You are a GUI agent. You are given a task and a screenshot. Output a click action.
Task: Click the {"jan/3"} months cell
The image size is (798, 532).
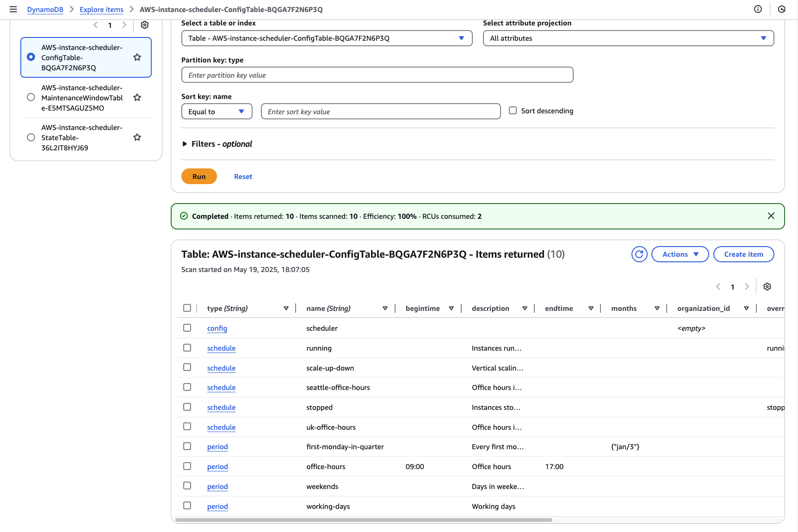click(x=625, y=447)
